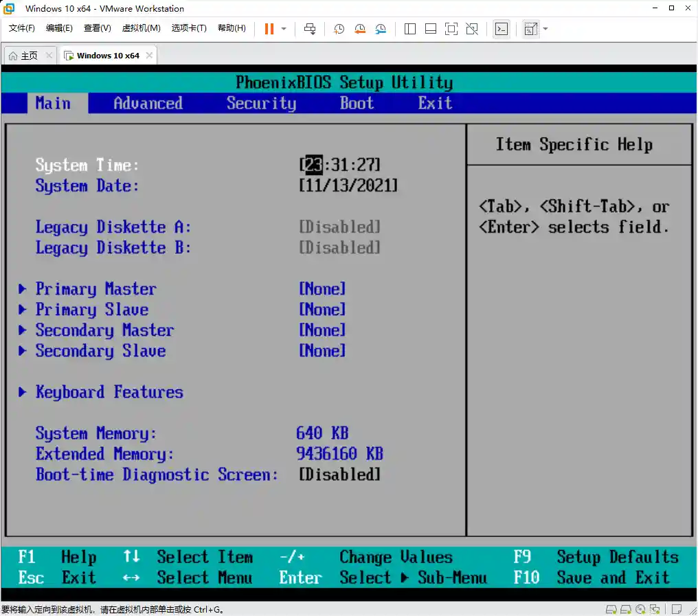The width and height of the screenshot is (698, 616).
Task: Click the network adapter status icon
Action: click(x=655, y=609)
